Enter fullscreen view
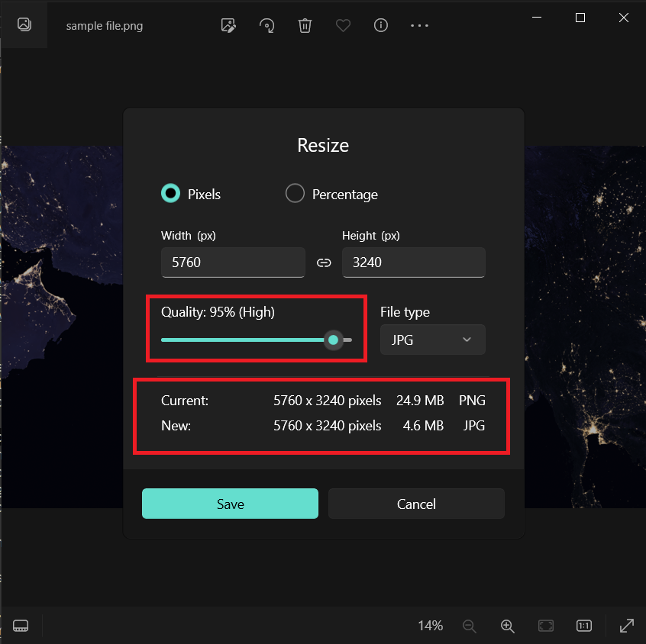This screenshot has width=646, height=644. coord(626,626)
